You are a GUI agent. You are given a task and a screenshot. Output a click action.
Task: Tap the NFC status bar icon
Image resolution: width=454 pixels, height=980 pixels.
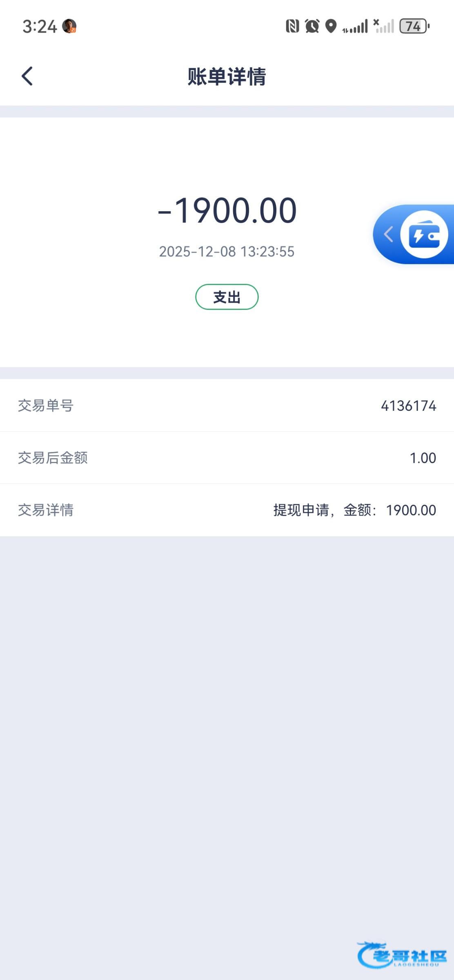click(x=292, y=26)
